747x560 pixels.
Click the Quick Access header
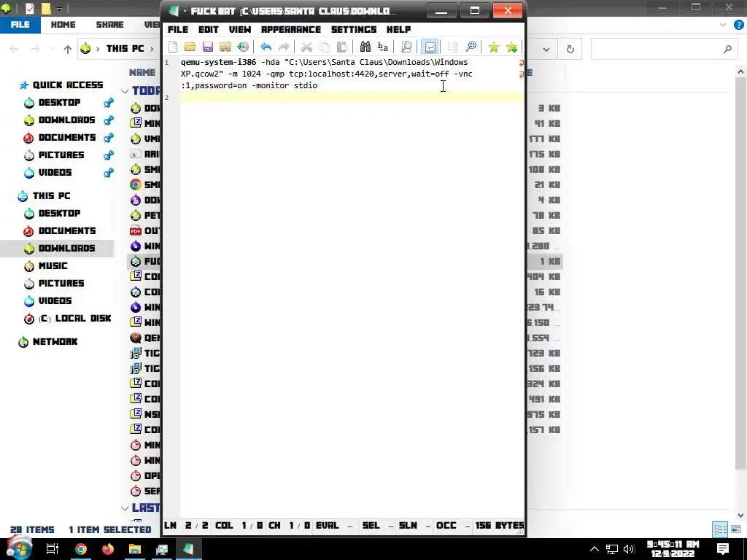[68, 85]
